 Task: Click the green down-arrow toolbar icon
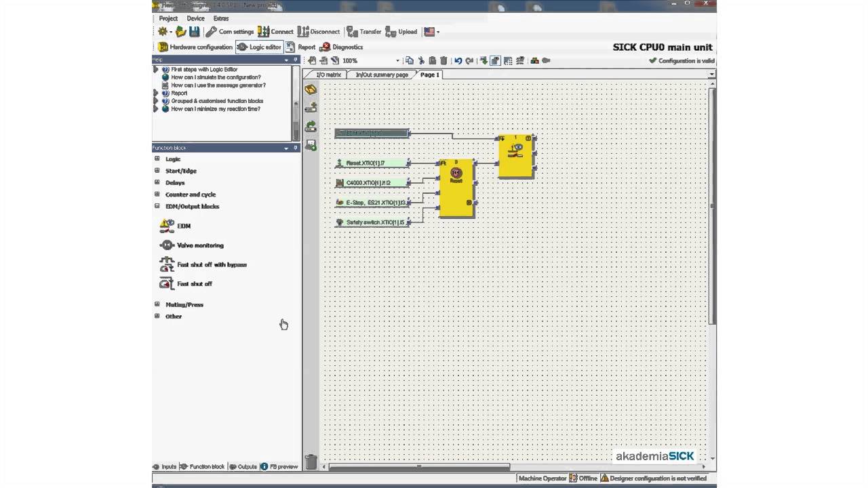[x=484, y=60]
